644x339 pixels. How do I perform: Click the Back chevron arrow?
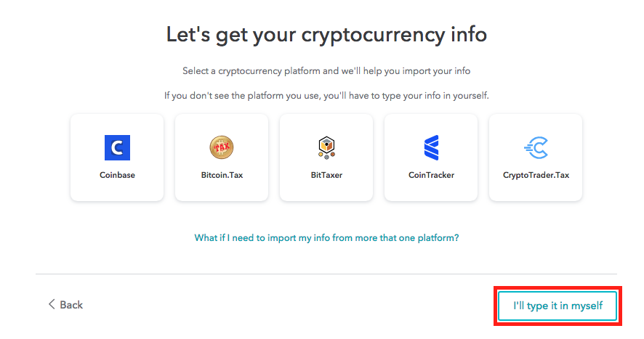pyautogui.click(x=52, y=304)
